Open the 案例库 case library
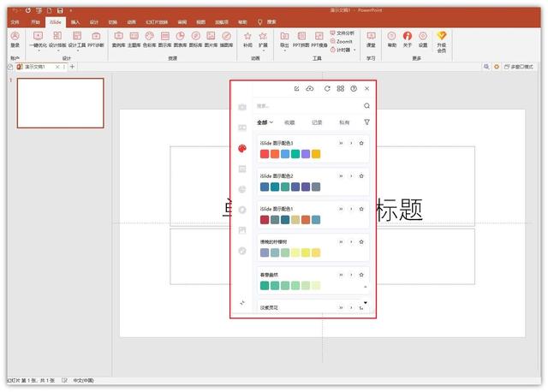The height and width of the screenshot is (392, 548). (118, 39)
